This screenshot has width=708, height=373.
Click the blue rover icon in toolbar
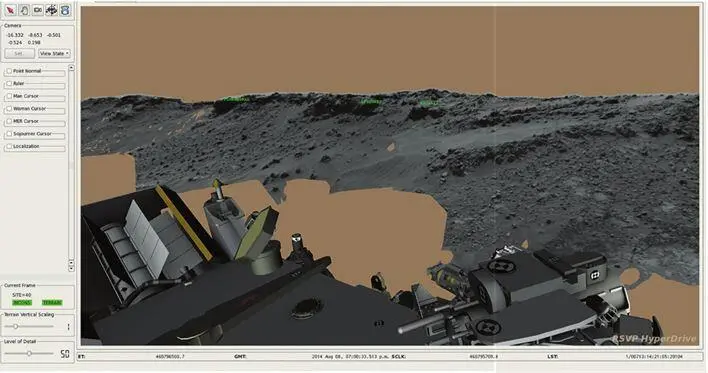(65, 10)
